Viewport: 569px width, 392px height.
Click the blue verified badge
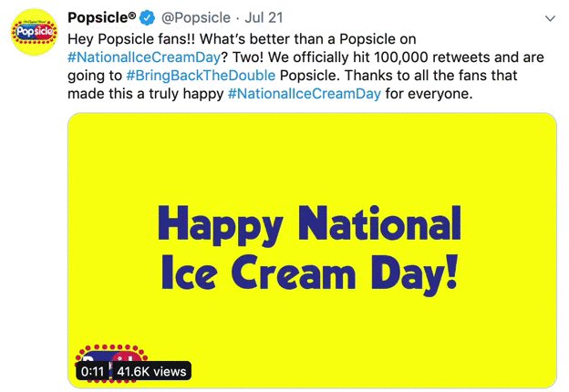148,17
